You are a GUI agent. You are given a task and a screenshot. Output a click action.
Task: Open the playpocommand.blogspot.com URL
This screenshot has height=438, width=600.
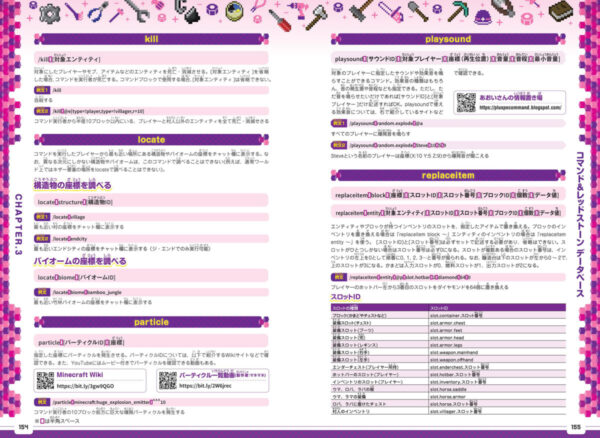pyautogui.click(x=520, y=108)
